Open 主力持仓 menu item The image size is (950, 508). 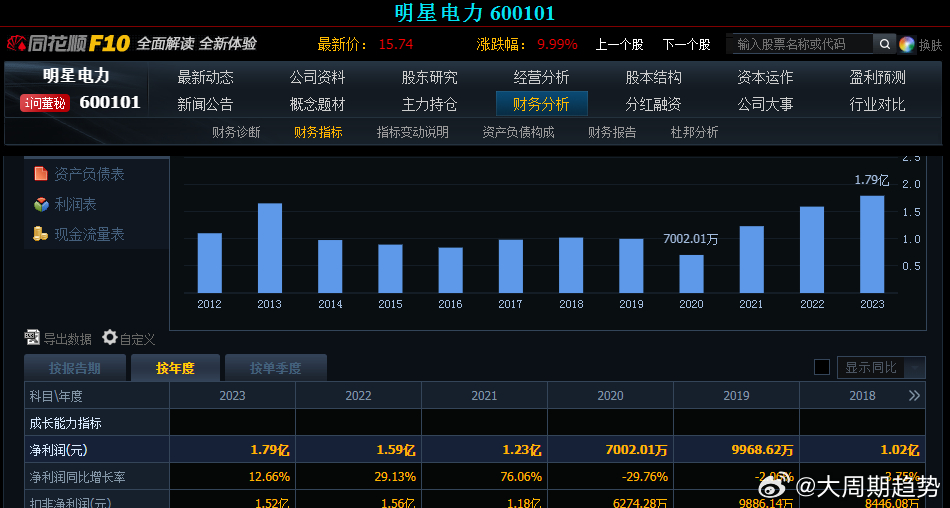point(430,104)
